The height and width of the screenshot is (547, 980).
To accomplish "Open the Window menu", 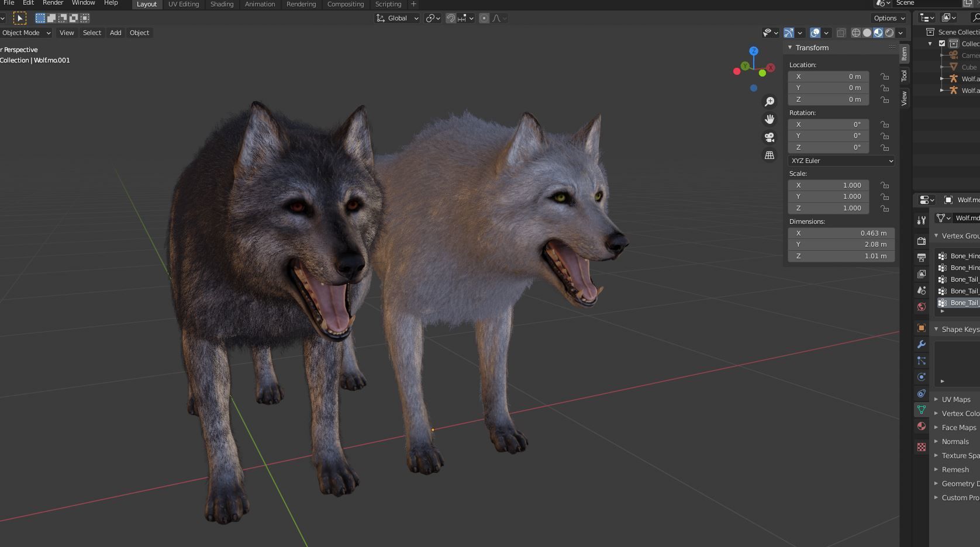I will [83, 3].
